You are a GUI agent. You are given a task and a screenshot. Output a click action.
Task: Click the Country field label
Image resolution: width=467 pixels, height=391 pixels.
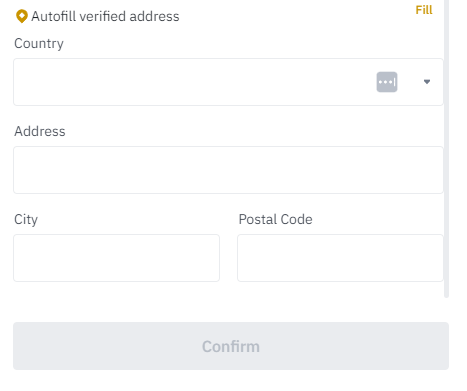(39, 44)
